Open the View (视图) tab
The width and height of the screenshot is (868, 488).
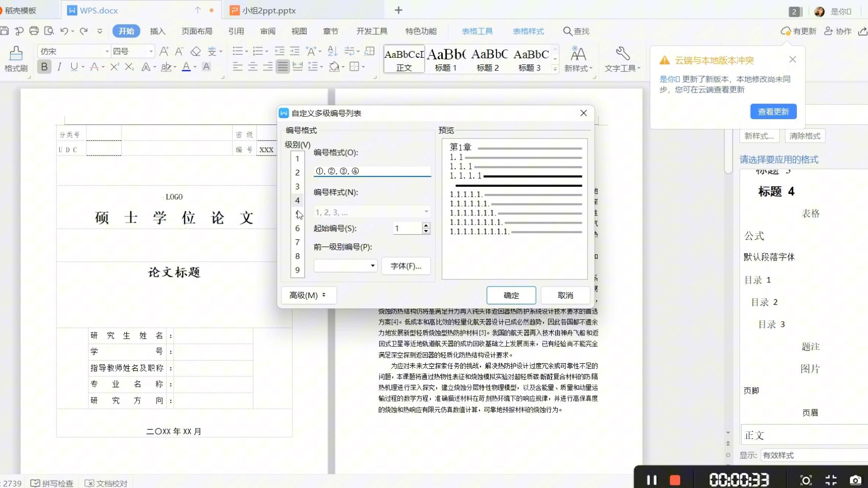299,31
